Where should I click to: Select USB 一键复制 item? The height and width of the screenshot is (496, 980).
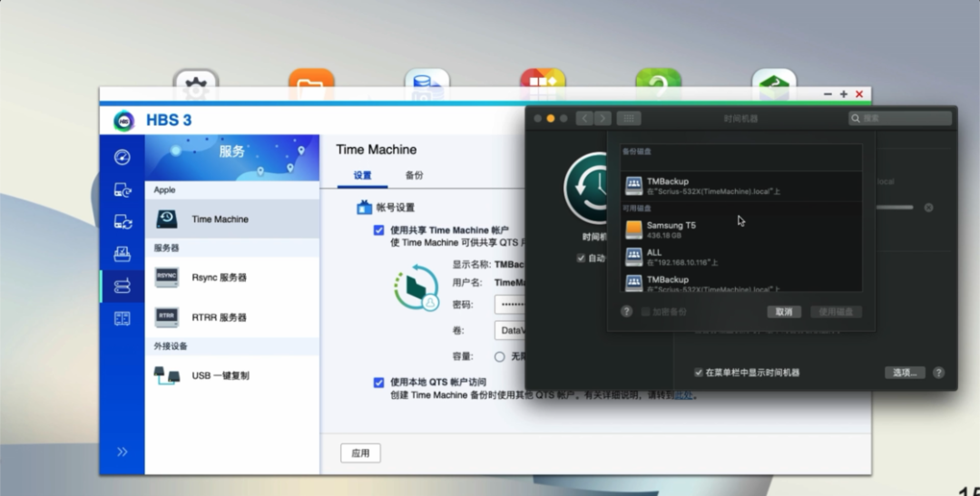click(x=232, y=375)
